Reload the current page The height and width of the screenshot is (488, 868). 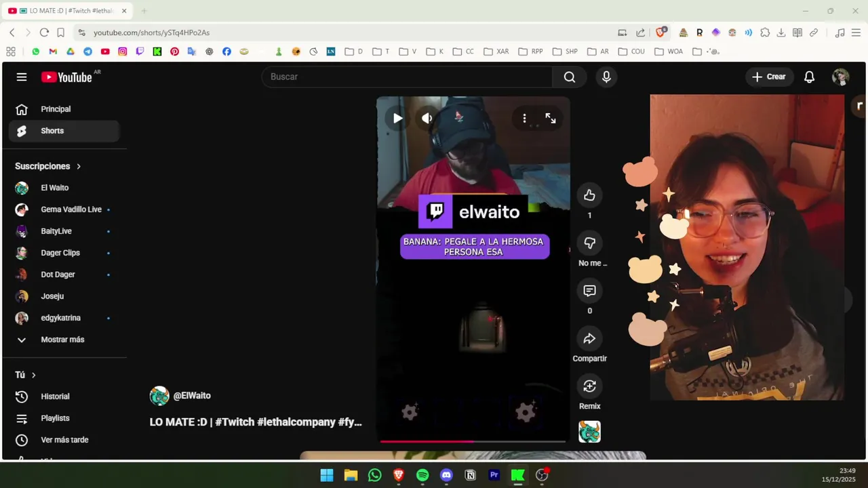click(44, 33)
